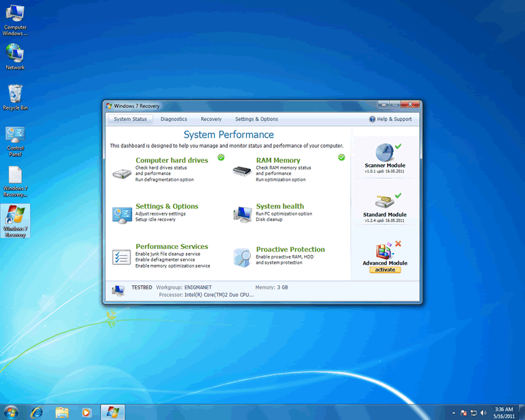Select the Standard Module icon
525x420 pixels.
pyautogui.click(x=383, y=201)
